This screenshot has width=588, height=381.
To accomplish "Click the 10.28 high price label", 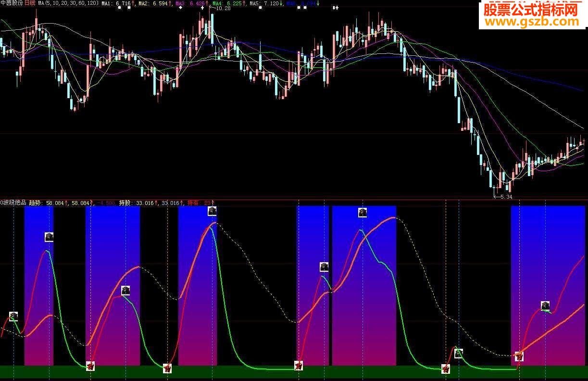I will (223, 8).
